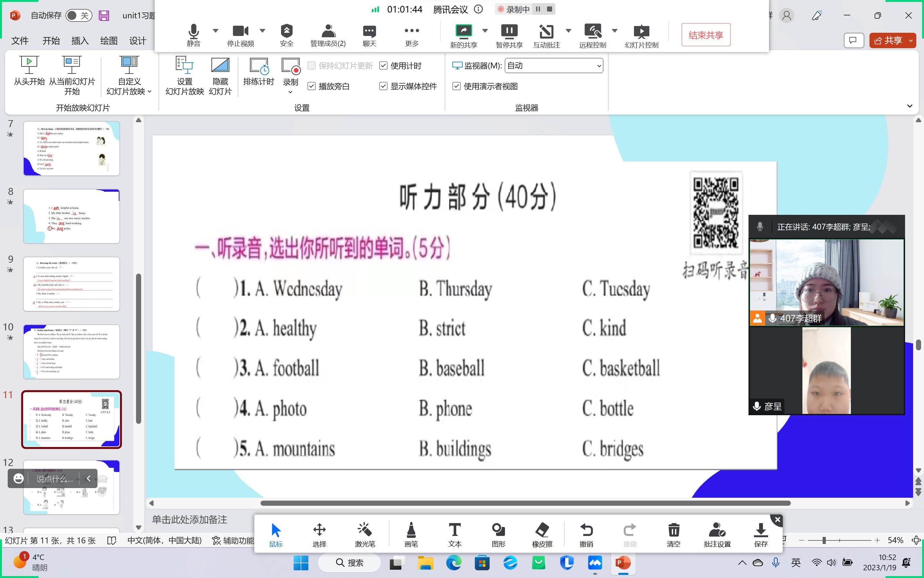Uncheck Play Narrations (播放旁白)
Image resolution: width=924 pixels, height=578 pixels.
click(312, 86)
